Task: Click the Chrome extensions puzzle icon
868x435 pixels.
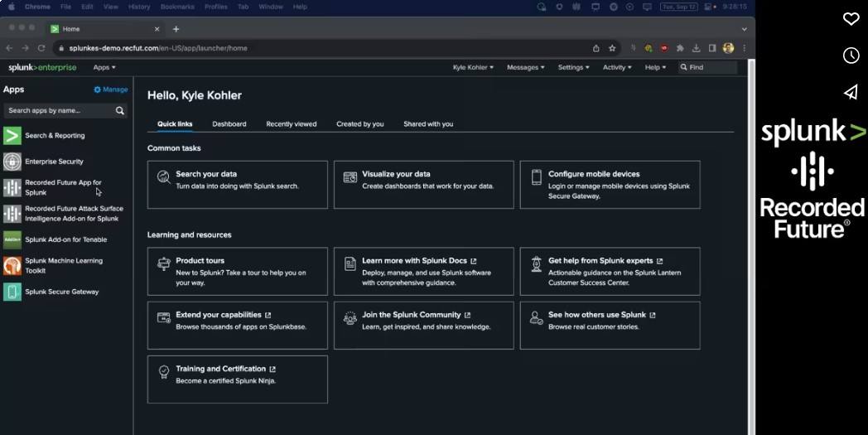Action: pyautogui.click(x=680, y=48)
